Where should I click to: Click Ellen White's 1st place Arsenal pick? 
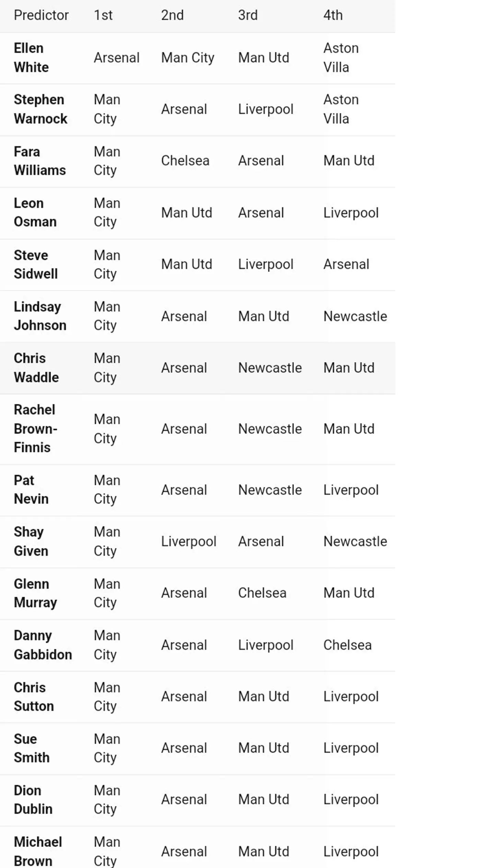117,58
